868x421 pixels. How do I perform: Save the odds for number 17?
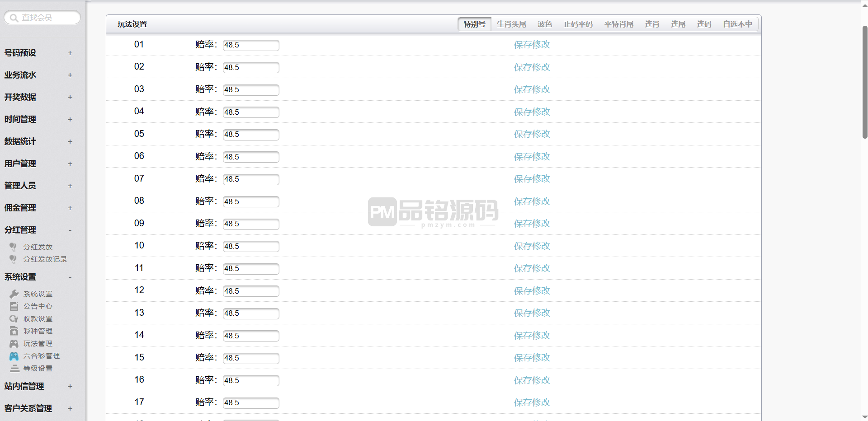click(532, 402)
